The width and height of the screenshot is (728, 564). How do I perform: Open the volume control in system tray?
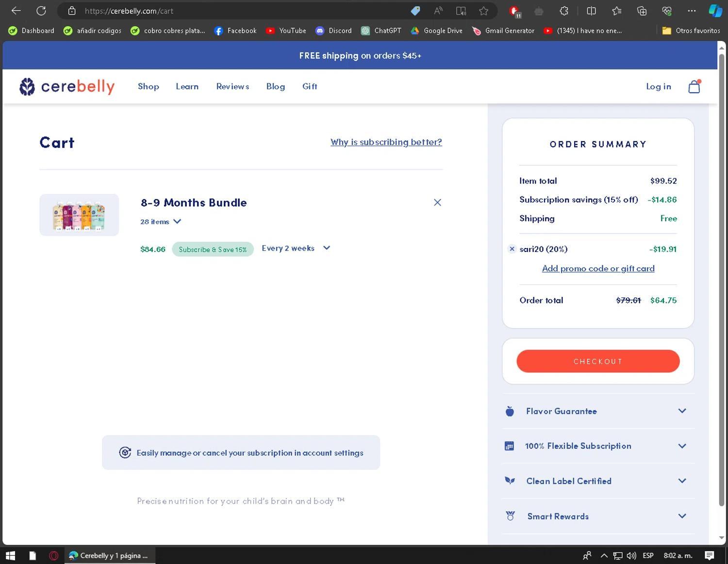click(x=631, y=556)
